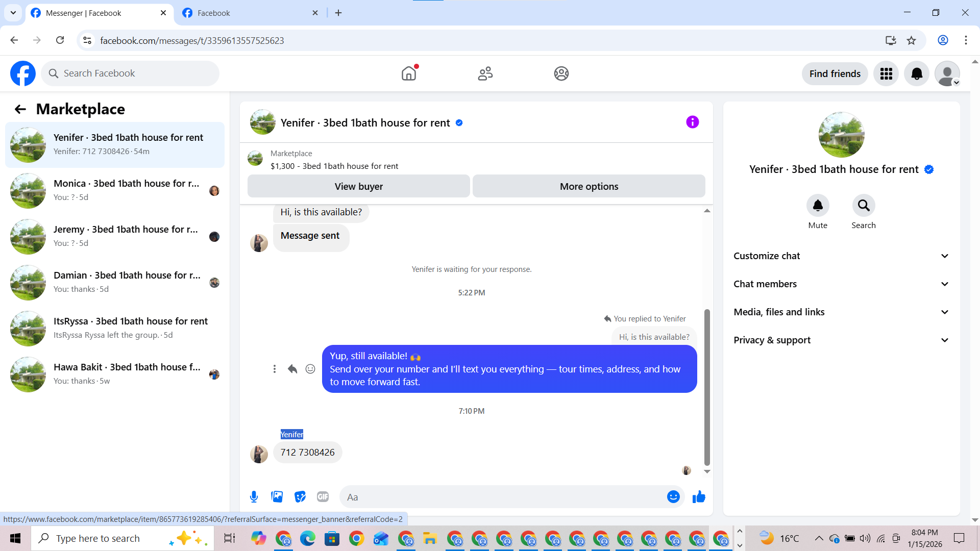This screenshot has width=980, height=551.
Task: Click the reply arrow beside message
Action: pos(292,369)
